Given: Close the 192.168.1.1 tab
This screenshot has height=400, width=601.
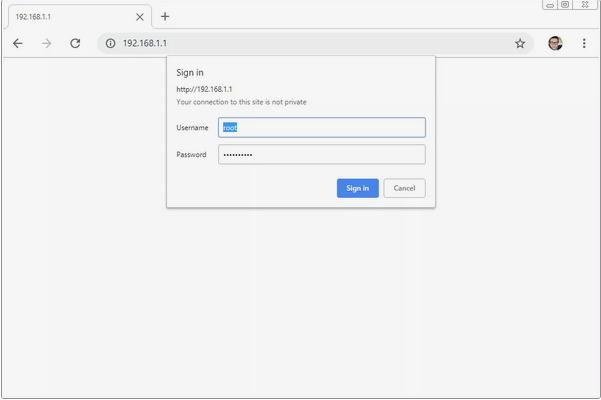Looking at the screenshot, I should click(x=140, y=17).
